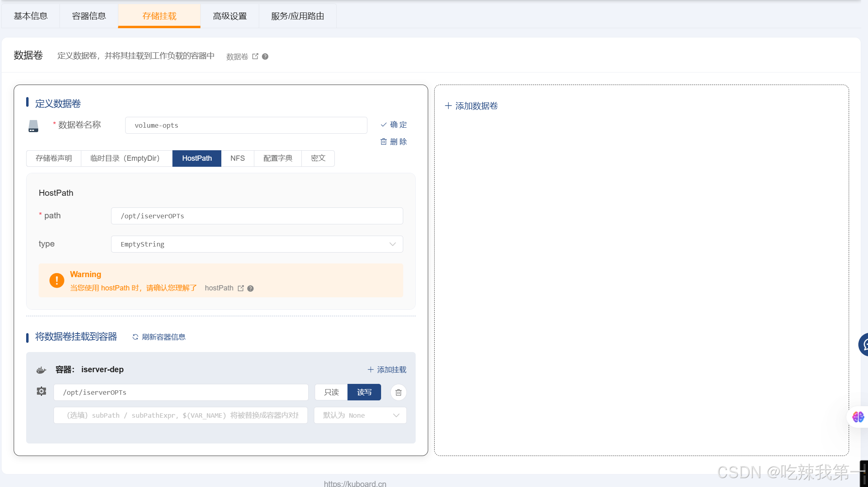Screen dimensions: 868x487
Task: Select NFS volume type
Action: coord(237,158)
